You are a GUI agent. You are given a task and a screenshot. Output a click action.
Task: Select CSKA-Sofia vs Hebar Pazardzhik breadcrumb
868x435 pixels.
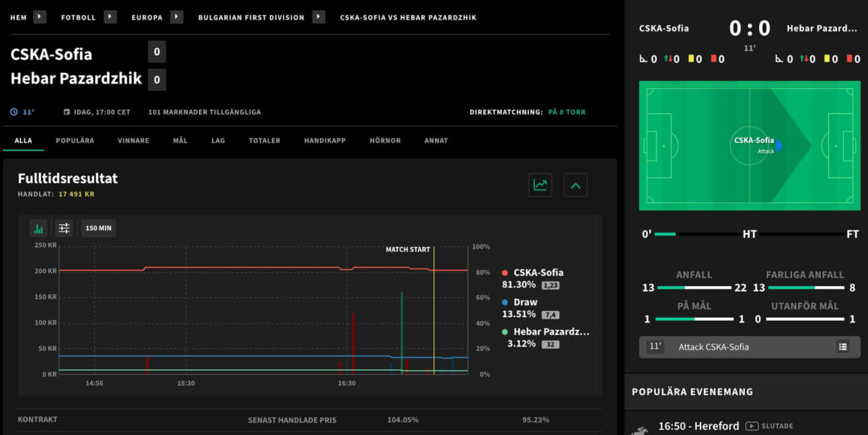pos(408,18)
